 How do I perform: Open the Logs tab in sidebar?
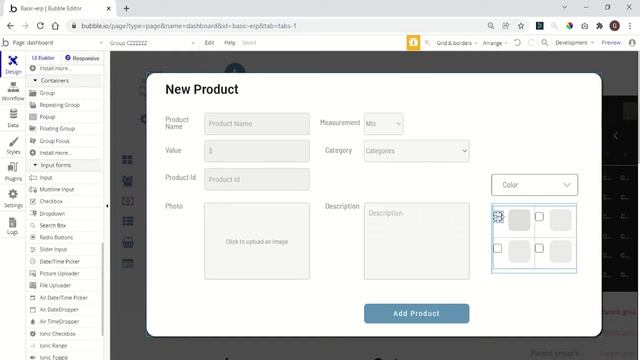13,226
